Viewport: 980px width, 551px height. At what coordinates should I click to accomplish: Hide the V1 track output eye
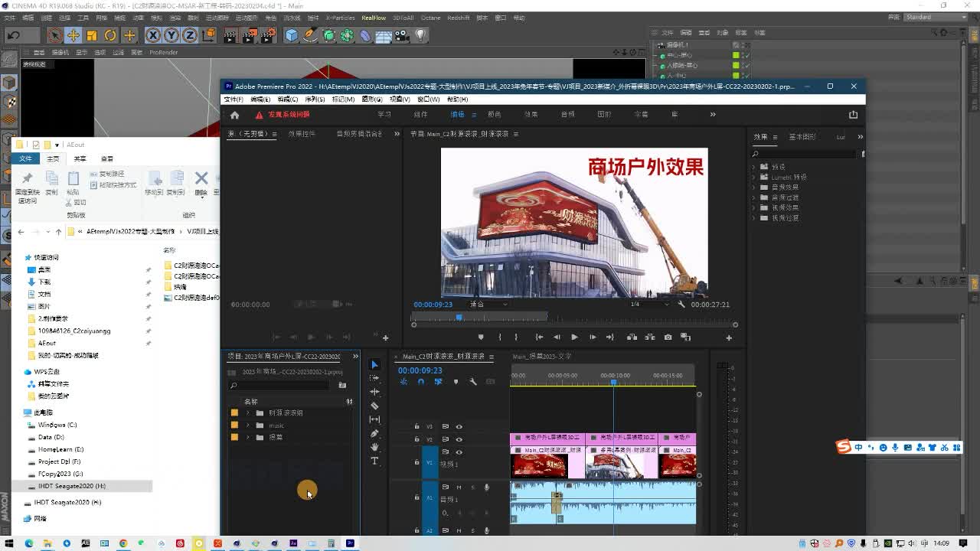tap(459, 452)
